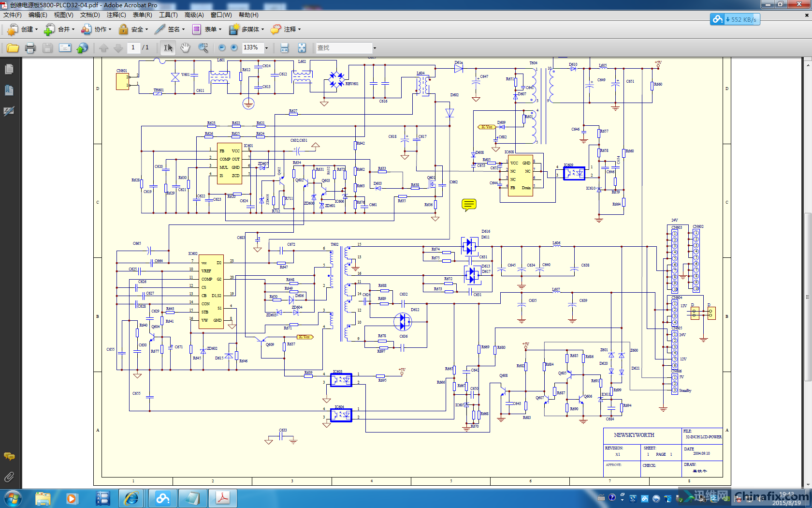This screenshot has width=812, height=508.
Task: Click the vertical scrollbar thumb
Action: tap(808, 298)
